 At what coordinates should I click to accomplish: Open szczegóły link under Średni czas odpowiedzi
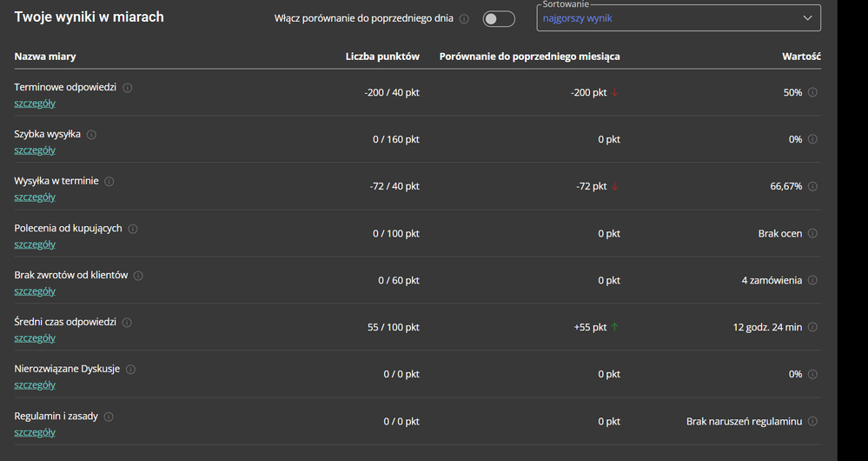pyautogui.click(x=35, y=338)
